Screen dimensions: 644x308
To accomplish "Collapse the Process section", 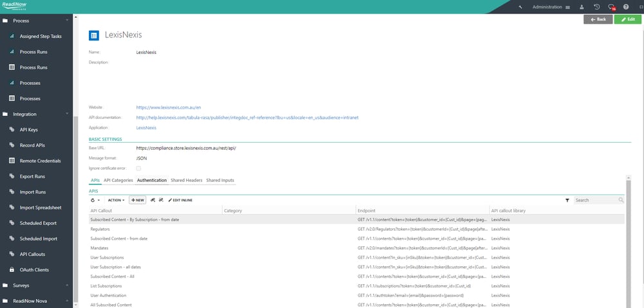I will click(x=67, y=21).
